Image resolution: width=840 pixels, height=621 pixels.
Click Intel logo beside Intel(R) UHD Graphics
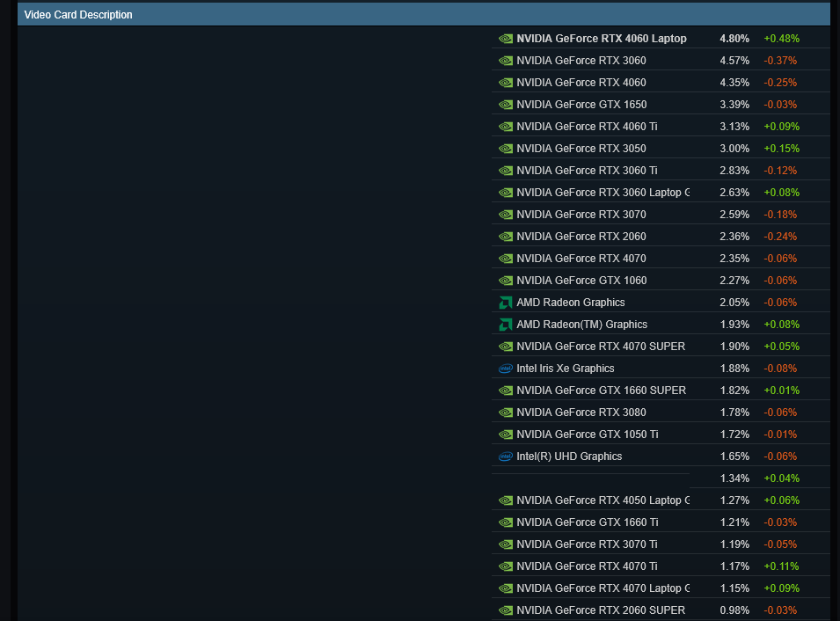(506, 457)
